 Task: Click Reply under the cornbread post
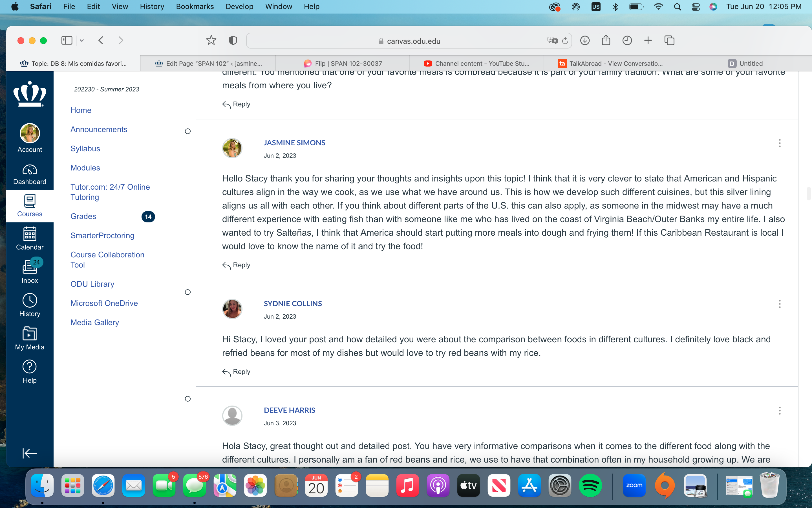click(x=236, y=104)
